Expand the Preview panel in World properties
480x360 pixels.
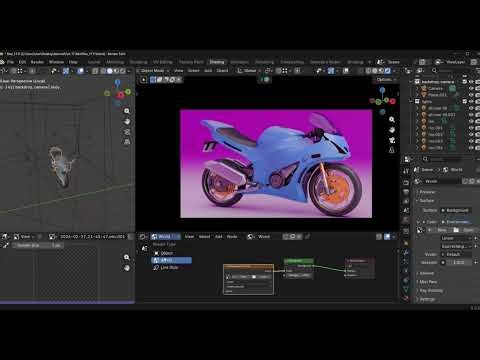pos(427,192)
